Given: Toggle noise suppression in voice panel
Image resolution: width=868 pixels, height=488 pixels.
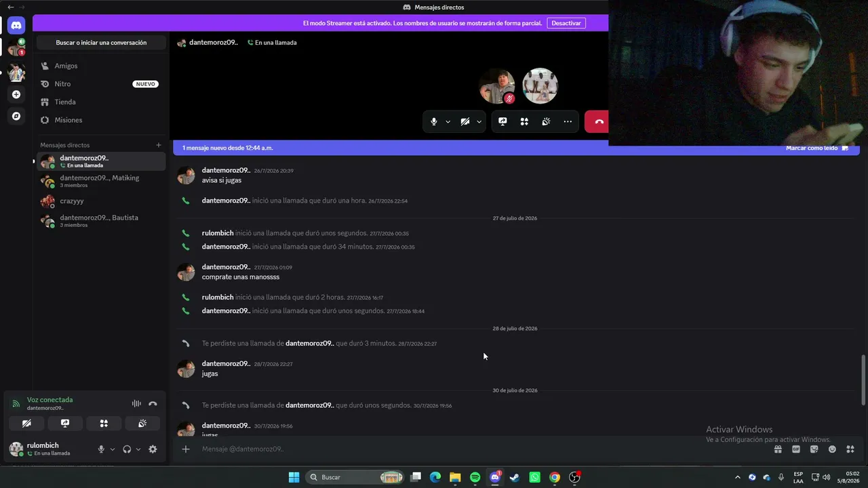Looking at the screenshot, I should point(136,404).
